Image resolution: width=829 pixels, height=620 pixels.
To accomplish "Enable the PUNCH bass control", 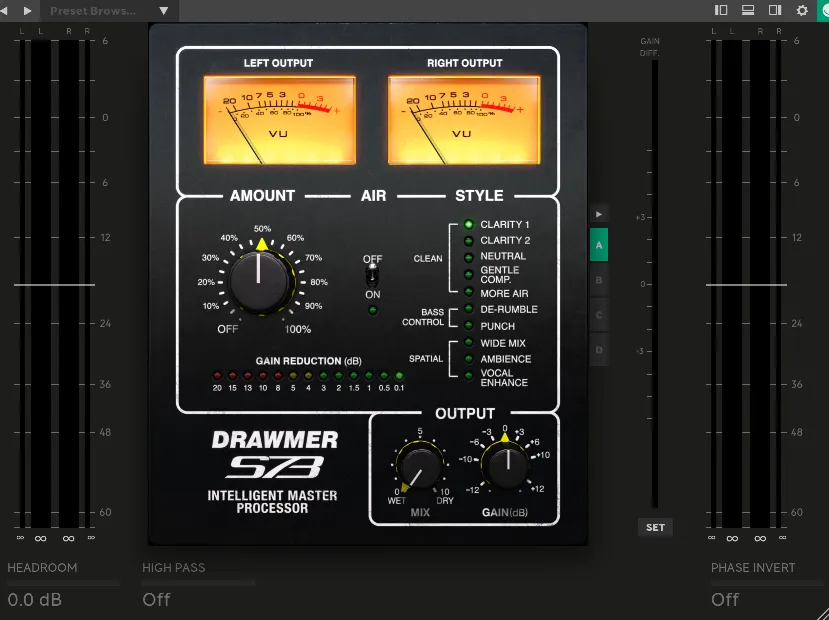I will [469, 325].
